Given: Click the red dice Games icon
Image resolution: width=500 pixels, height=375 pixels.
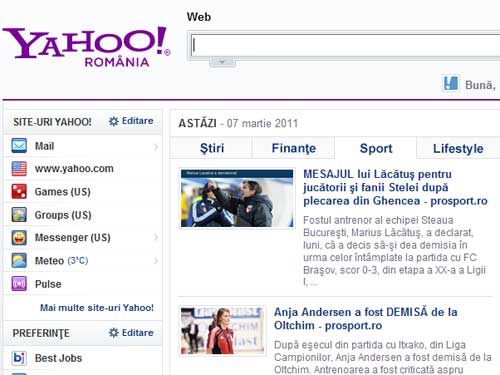Looking at the screenshot, I should 19,192.
